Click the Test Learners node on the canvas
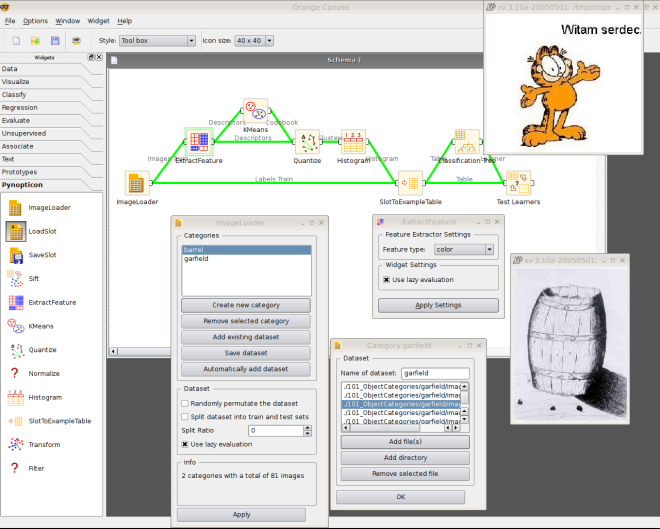The width and height of the screenshot is (660, 529). click(x=518, y=182)
